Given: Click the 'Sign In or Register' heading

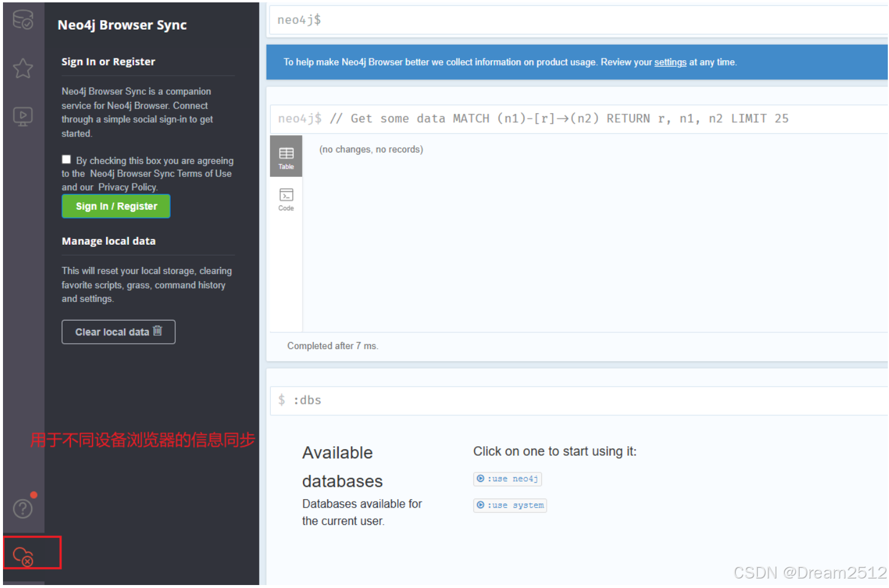Looking at the screenshot, I should tap(108, 62).
